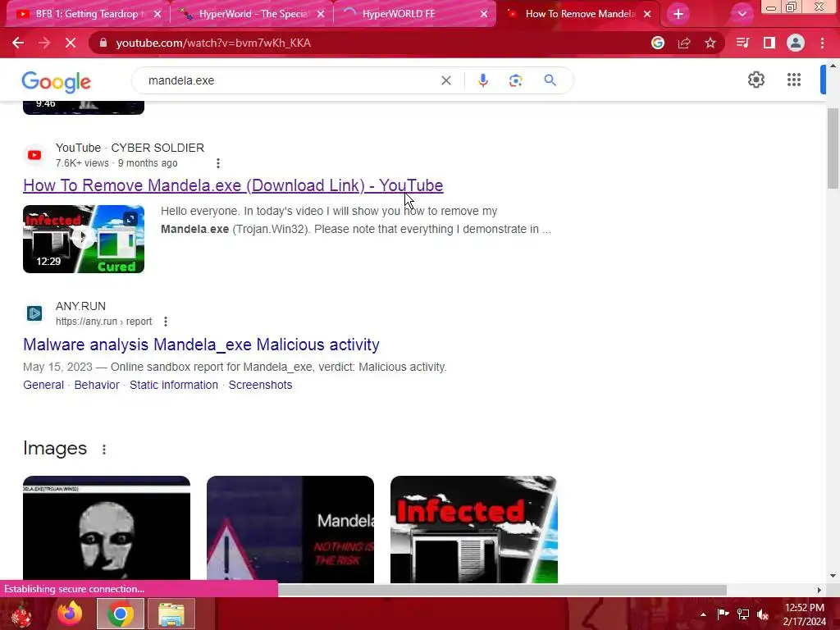Open the Start orb on the taskbar
The width and height of the screenshot is (840, 630).
21,614
